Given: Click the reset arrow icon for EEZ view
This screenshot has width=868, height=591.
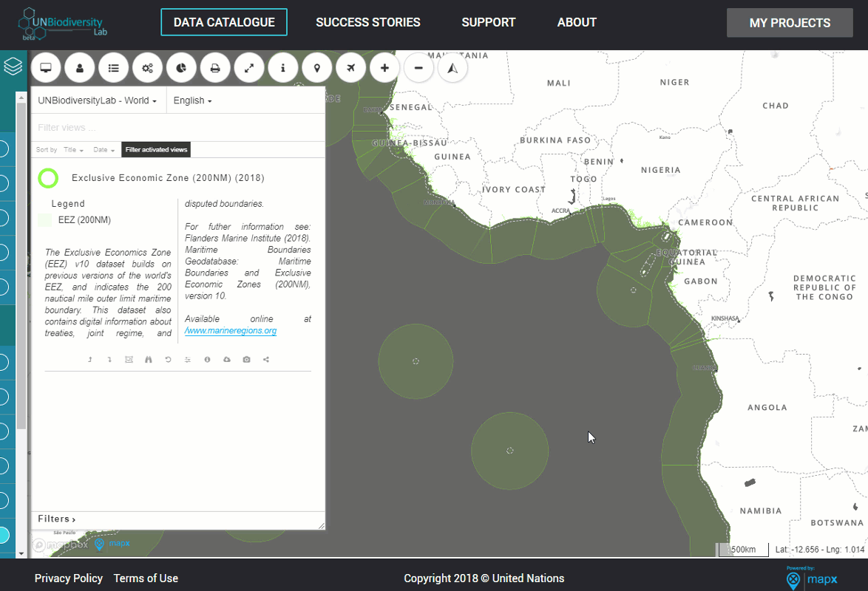Looking at the screenshot, I should [169, 360].
